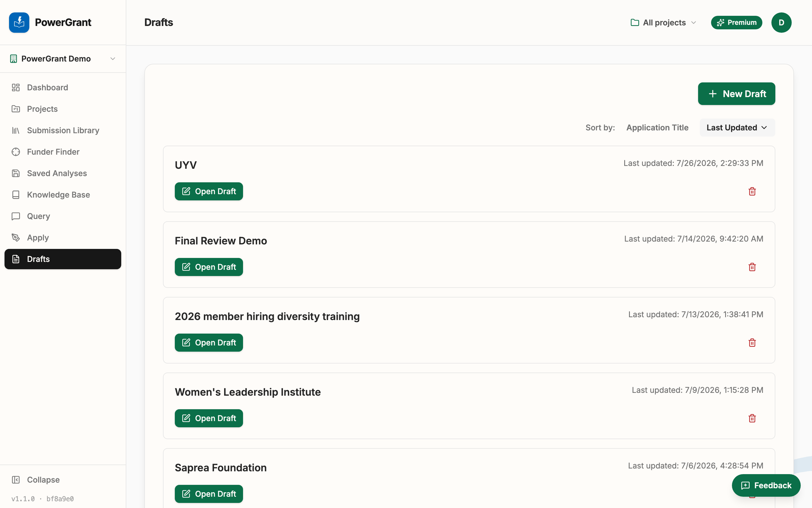Click the Query chat bubble icon
This screenshot has height=508, width=812.
click(x=16, y=216)
